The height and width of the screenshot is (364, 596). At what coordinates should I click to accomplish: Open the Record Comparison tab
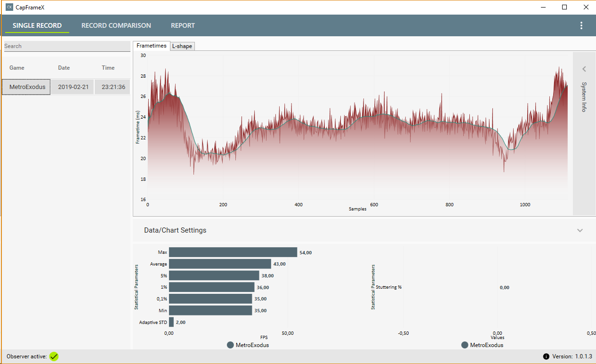(116, 25)
